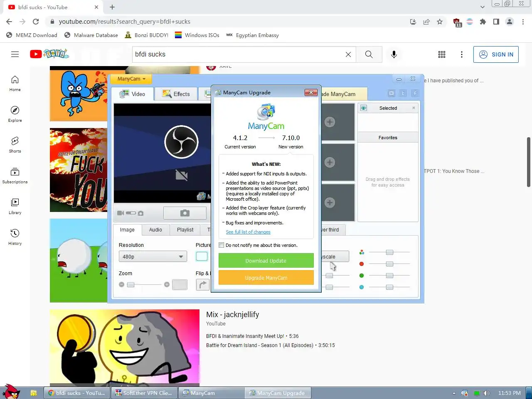
Task: Open 'See full list of changes' link
Action: pos(248,232)
